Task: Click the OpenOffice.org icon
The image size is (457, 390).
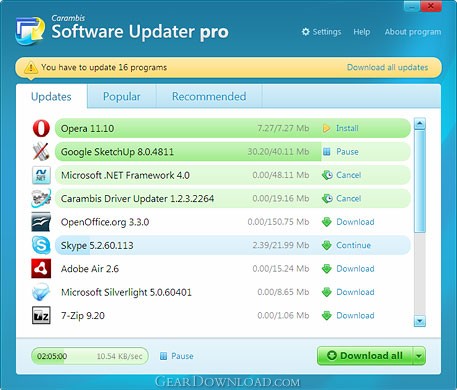Action: (41, 222)
